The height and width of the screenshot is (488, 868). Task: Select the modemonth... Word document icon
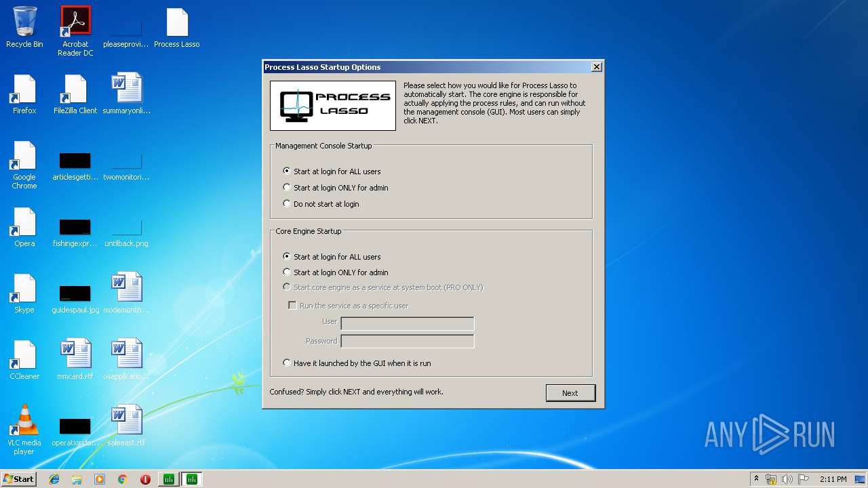[x=127, y=293]
